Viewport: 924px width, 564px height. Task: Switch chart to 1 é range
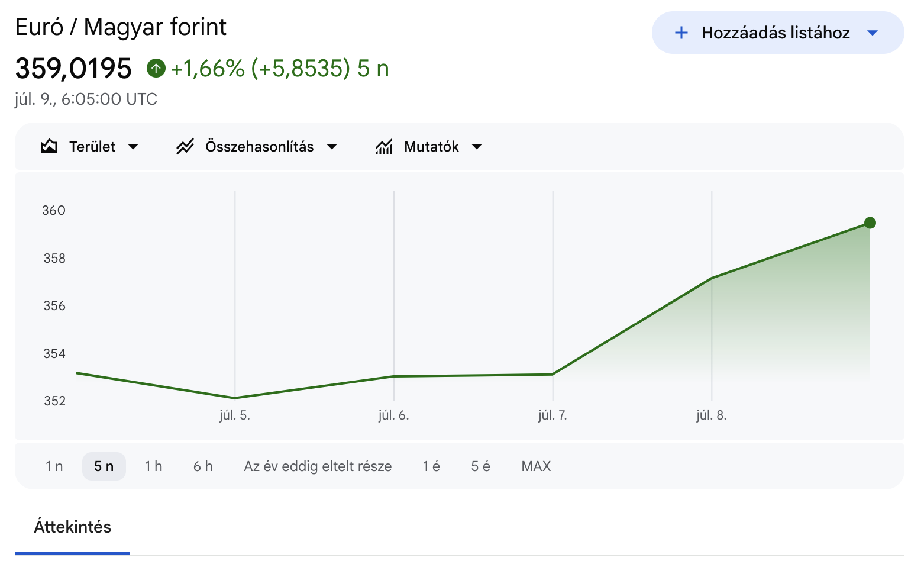pyautogui.click(x=431, y=466)
